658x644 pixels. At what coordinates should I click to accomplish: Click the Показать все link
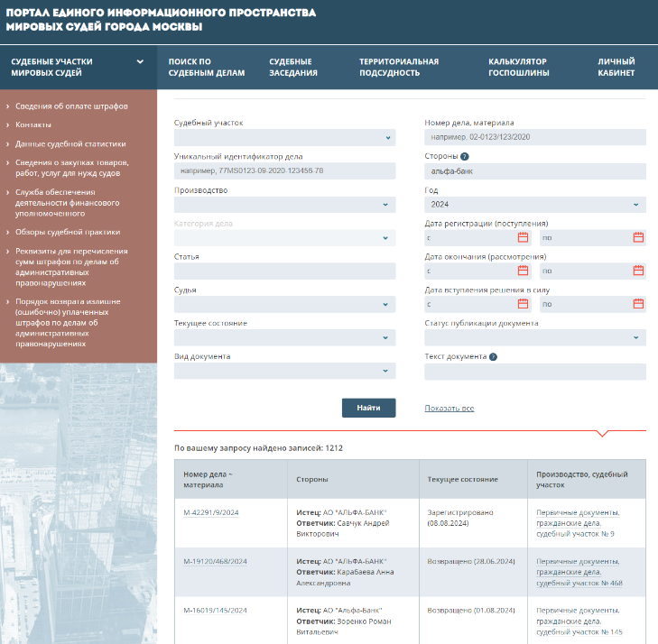pyautogui.click(x=449, y=409)
